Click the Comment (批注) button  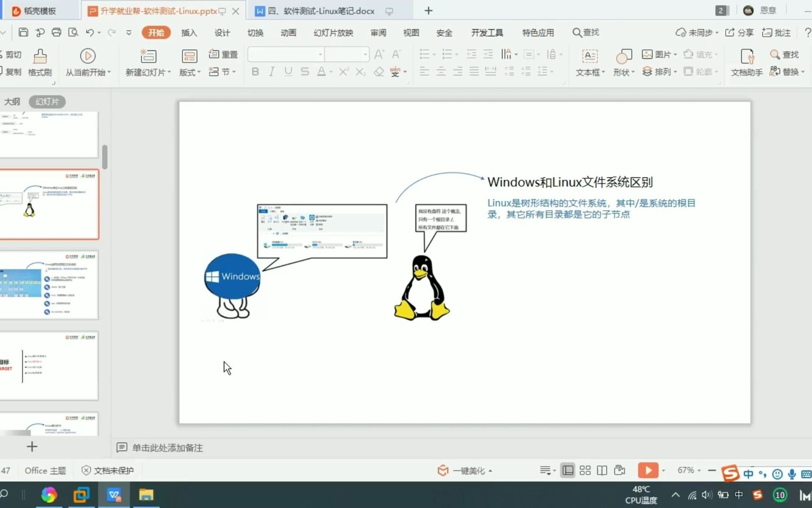(776, 32)
